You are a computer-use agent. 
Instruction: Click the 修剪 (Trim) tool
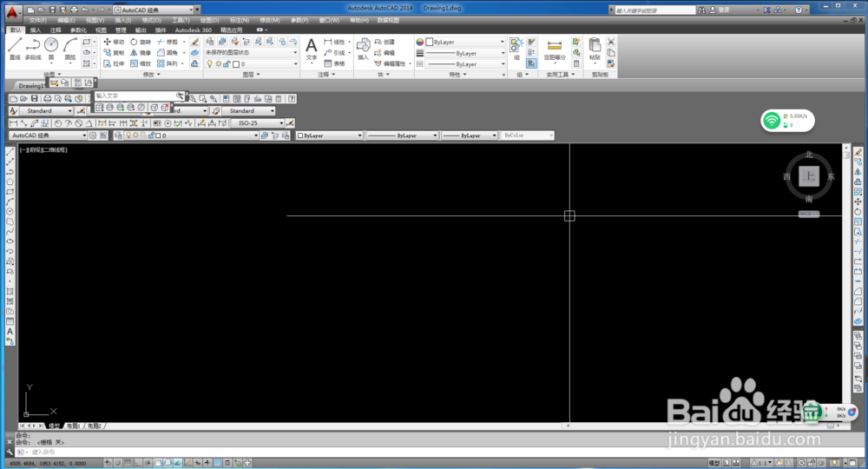(168, 42)
